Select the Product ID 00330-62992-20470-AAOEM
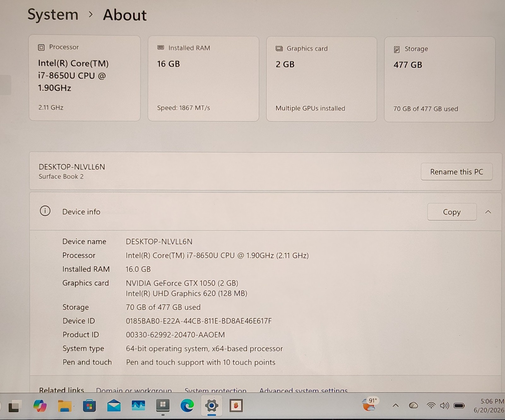Viewport: 505px width, 420px height. click(175, 335)
